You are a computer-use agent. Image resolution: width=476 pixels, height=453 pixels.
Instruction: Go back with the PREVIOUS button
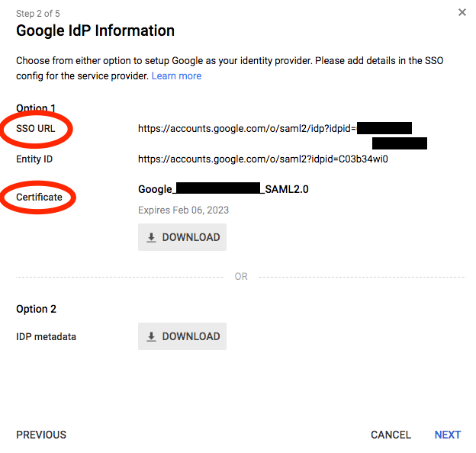coord(41,435)
